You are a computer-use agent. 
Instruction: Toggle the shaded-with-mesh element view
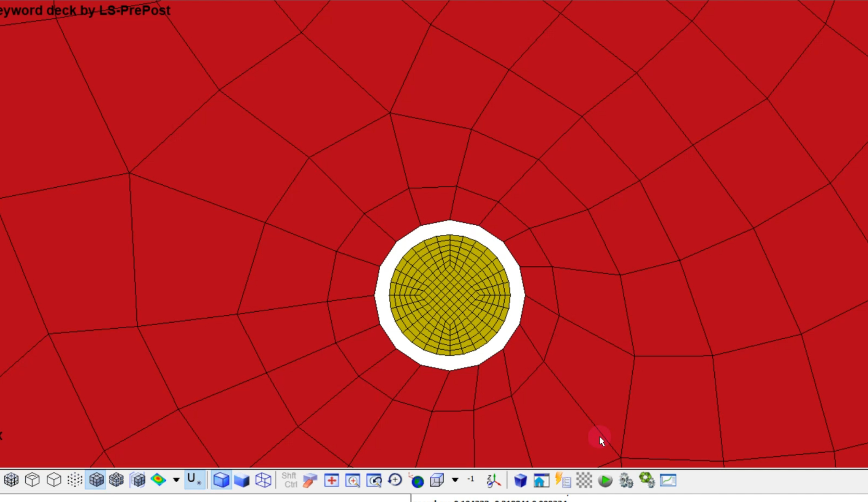96,480
